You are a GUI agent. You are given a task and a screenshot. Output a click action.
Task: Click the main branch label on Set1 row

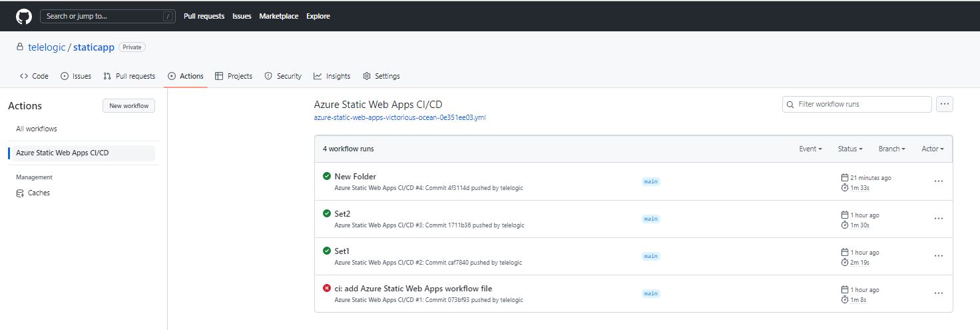(x=651, y=256)
